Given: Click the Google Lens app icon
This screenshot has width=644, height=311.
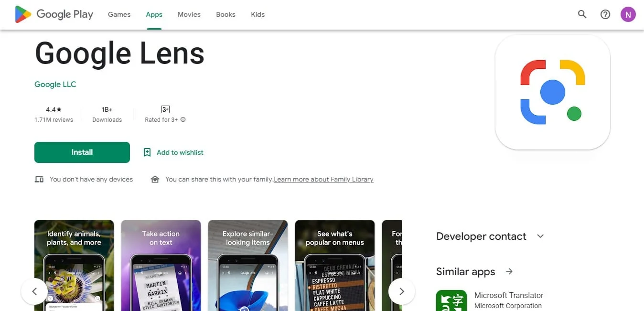Looking at the screenshot, I should coord(553,92).
